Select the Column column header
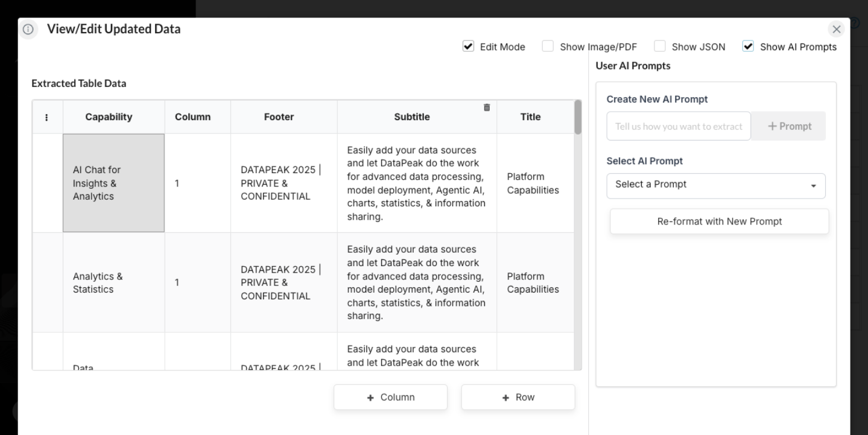This screenshot has height=435, width=868. [x=198, y=117]
